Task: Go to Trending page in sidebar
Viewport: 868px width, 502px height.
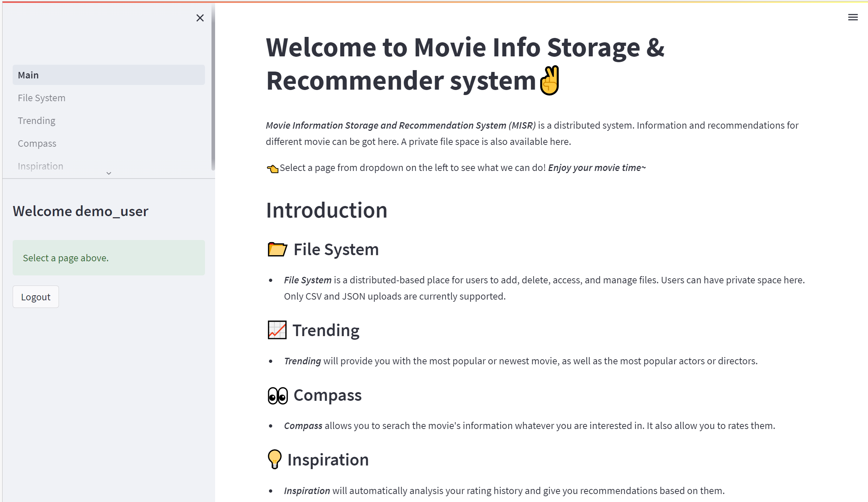Action: tap(37, 121)
